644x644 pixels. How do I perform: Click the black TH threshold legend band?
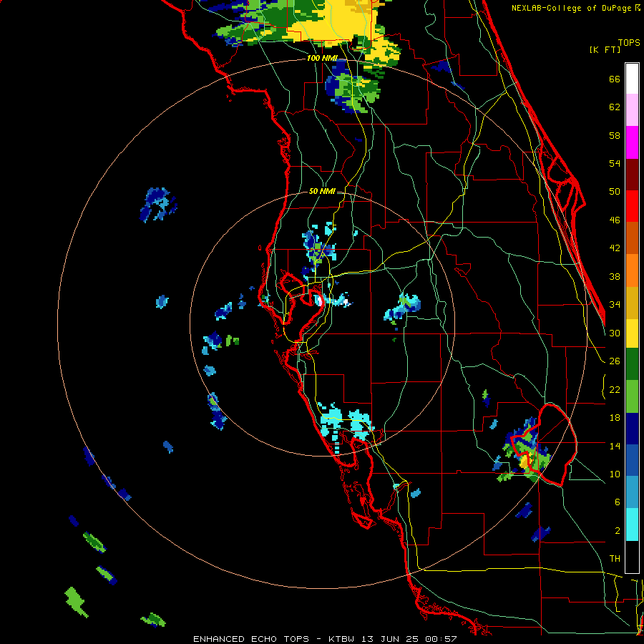(x=632, y=557)
